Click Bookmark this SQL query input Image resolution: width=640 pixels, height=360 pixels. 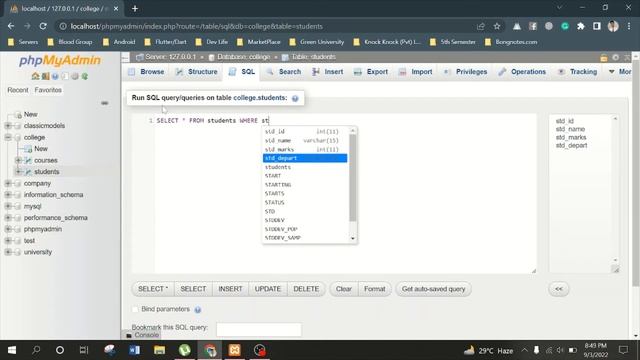[x=259, y=329]
